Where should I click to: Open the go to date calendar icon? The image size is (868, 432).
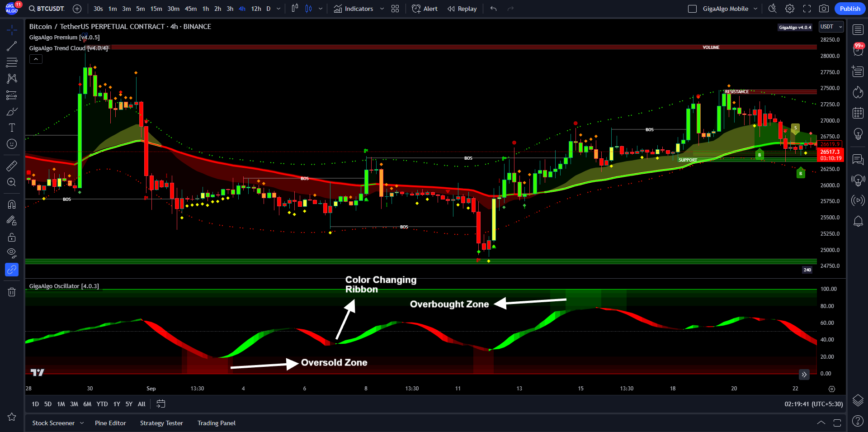[160, 404]
